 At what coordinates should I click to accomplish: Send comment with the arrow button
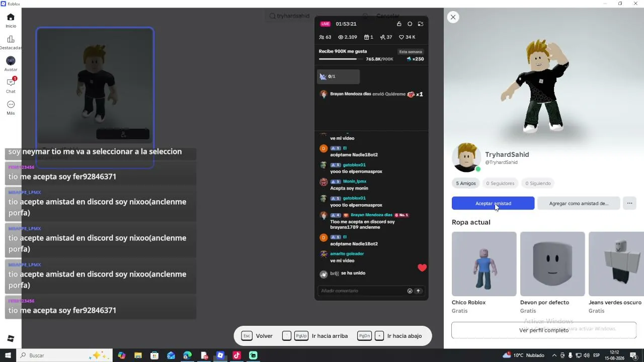click(x=418, y=291)
